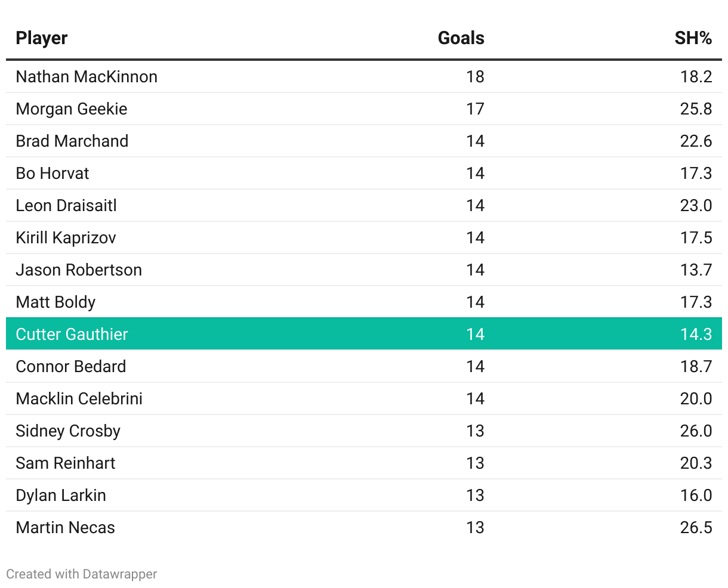Click the Dylan Larkin row name

pos(61,496)
